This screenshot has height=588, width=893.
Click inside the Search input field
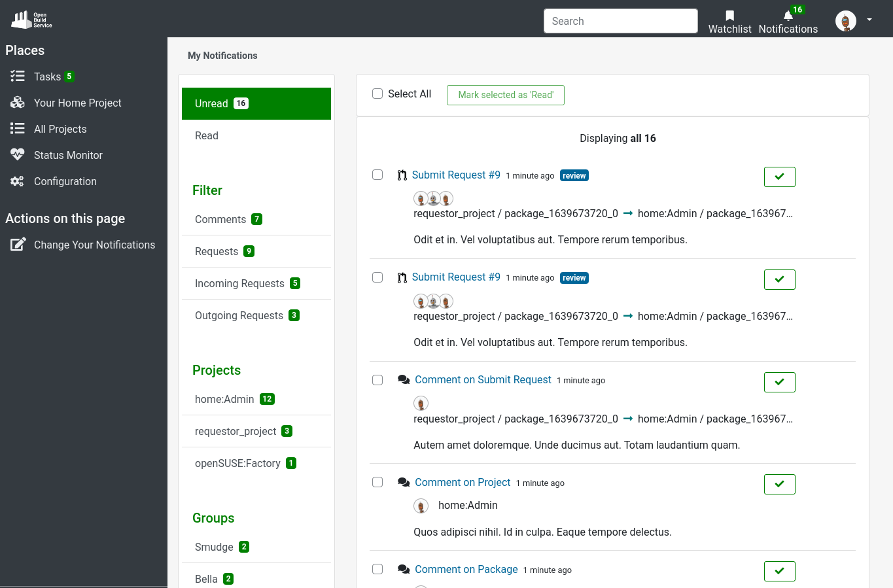point(620,21)
